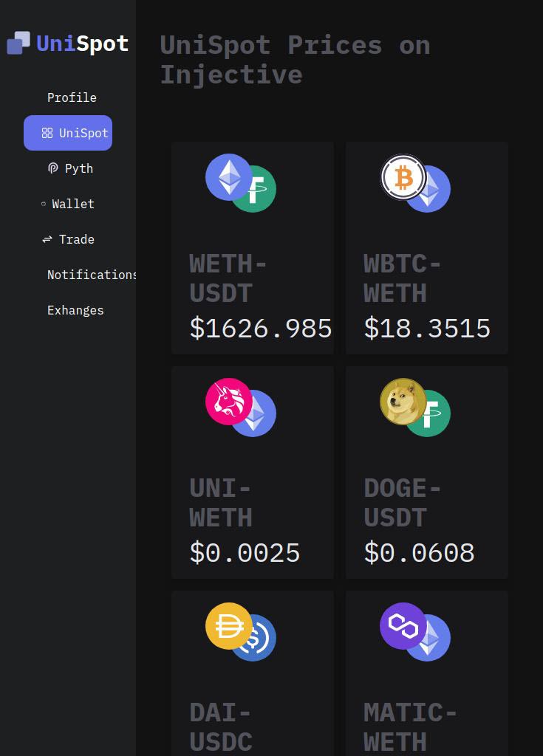
Task: Open Notifications from the sidebar
Action: click(x=92, y=275)
